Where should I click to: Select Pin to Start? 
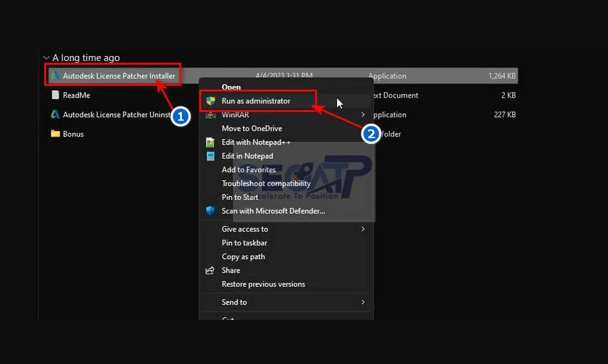pyautogui.click(x=240, y=197)
